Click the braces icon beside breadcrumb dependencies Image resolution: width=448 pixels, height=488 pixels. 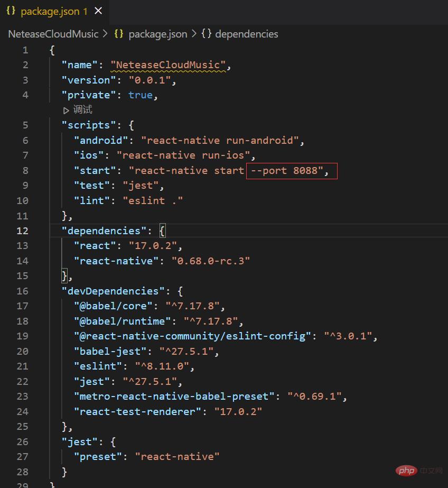coord(207,34)
